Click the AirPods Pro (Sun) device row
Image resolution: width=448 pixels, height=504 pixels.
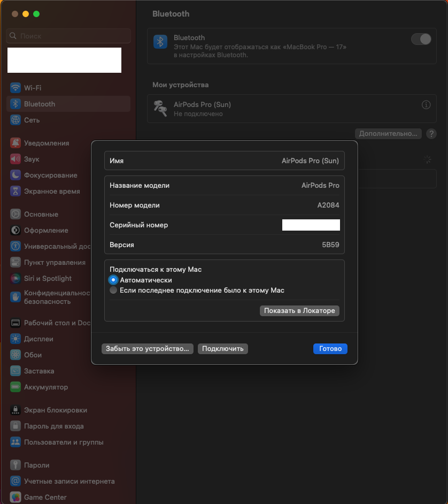tap(291, 109)
